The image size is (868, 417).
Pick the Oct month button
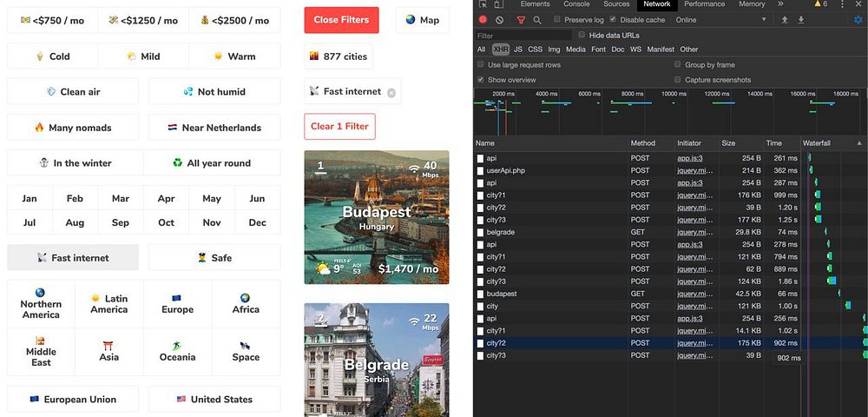(166, 222)
